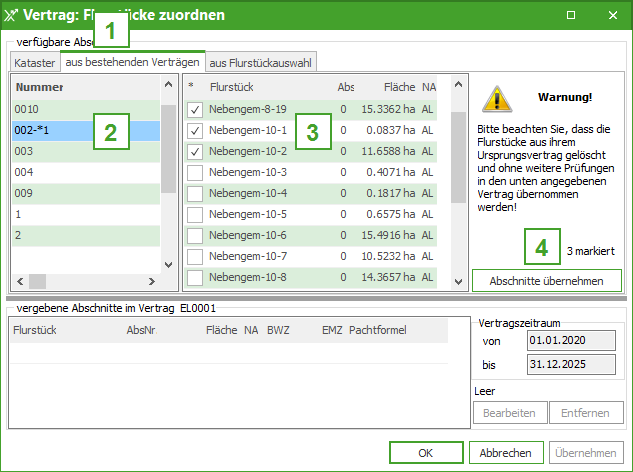Switch to the Kataster tab

pyautogui.click(x=33, y=62)
